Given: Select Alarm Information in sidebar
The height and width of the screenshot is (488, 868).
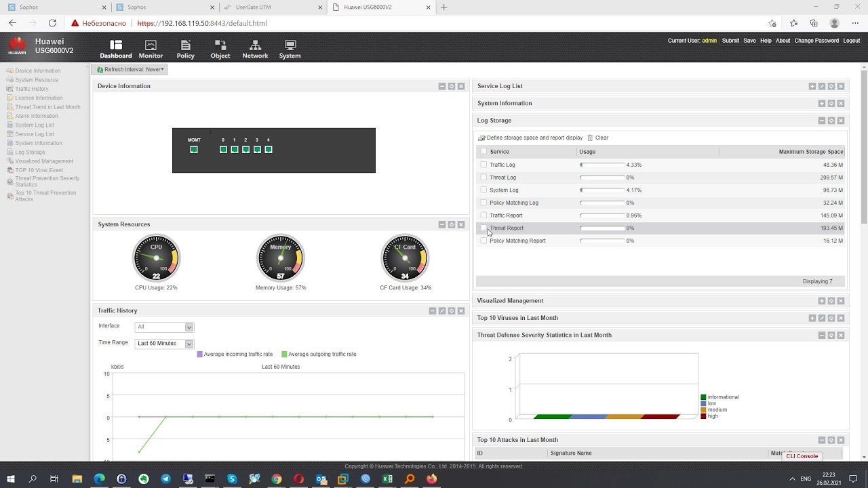Looking at the screenshot, I should click(37, 116).
